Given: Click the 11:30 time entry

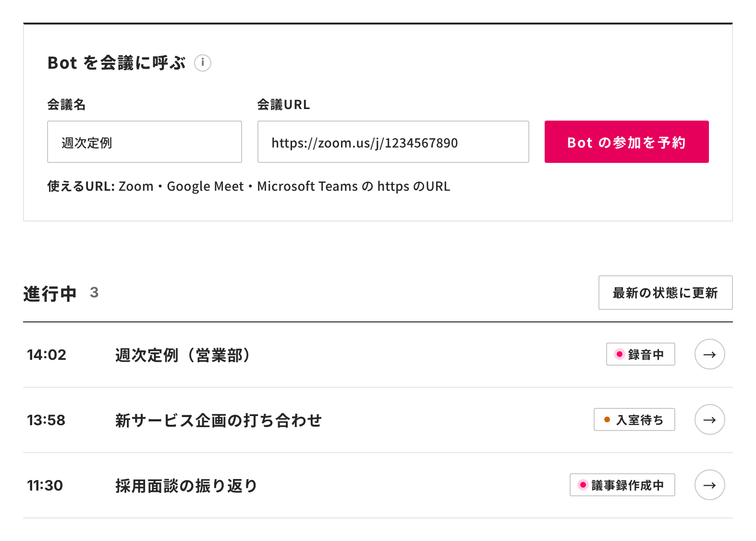Looking at the screenshot, I should click(x=45, y=485).
